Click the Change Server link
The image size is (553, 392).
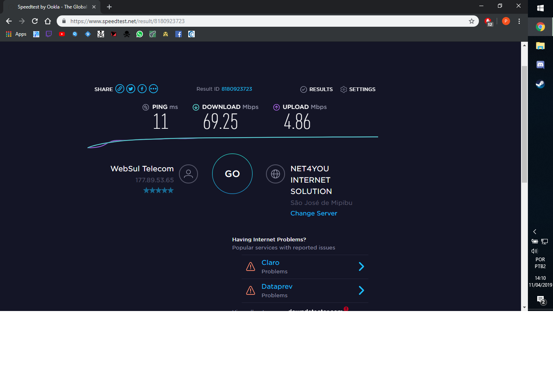(x=314, y=213)
